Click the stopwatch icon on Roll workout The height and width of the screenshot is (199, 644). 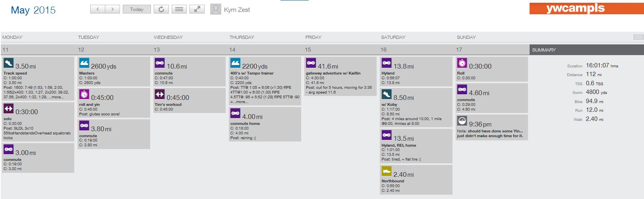(462, 63)
